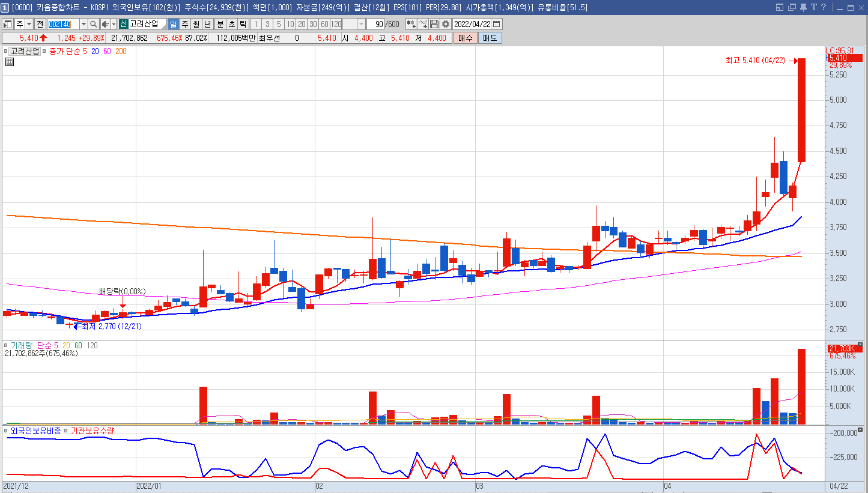Select minute 분 chart period
The width and height of the screenshot is (868, 493).
[x=220, y=24]
